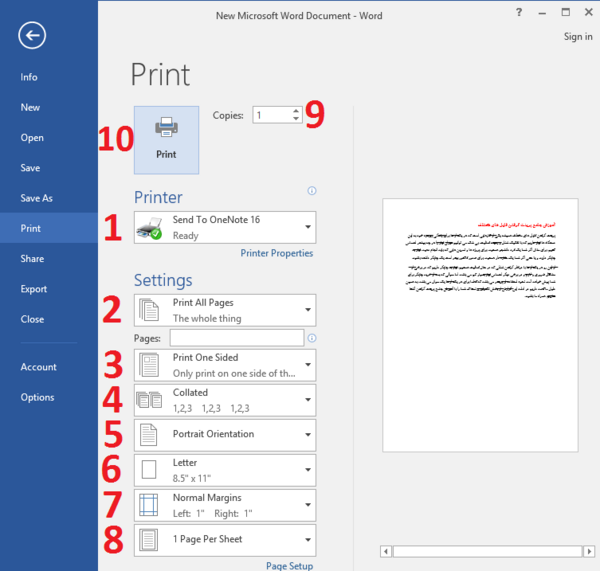Open the Page Setup link
The image size is (600, 571).
290,566
